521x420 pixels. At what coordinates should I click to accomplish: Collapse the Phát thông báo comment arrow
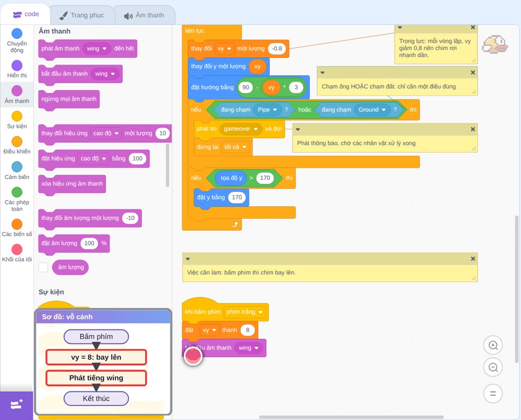(x=297, y=129)
